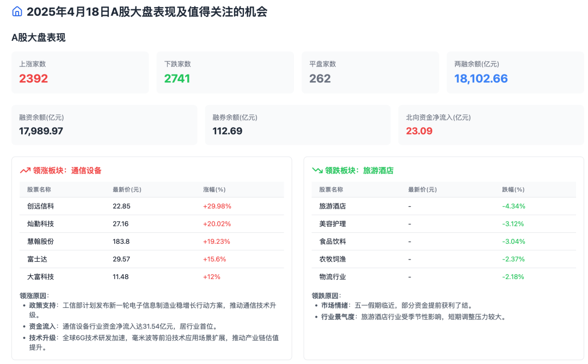
Task: Click the 下跌家数 card label
Action: (x=177, y=64)
